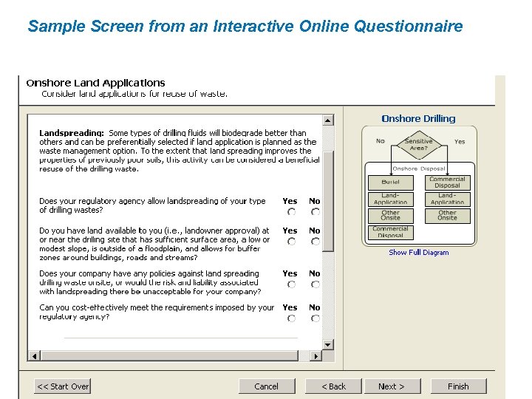Image resolution: width=532 pixels, height=399 pixels.
Task: Click the vertical scrollbar thumb
Action: 328,202
